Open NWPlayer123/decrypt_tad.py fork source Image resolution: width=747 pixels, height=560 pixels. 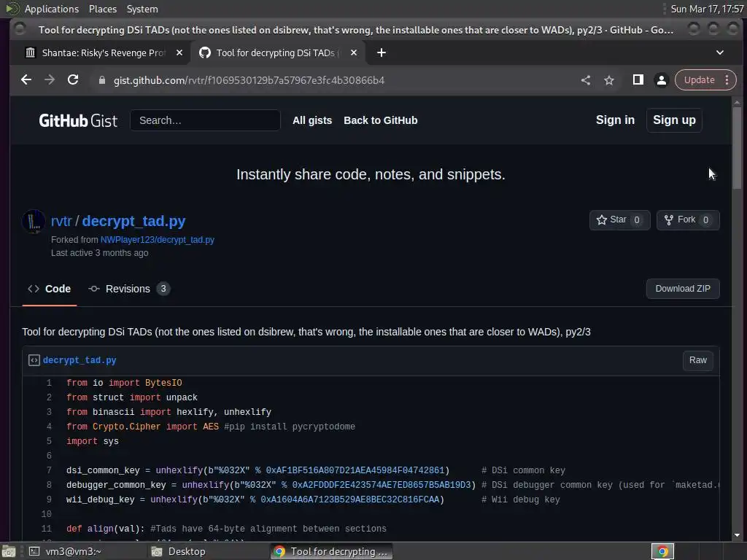coord(158,239)
